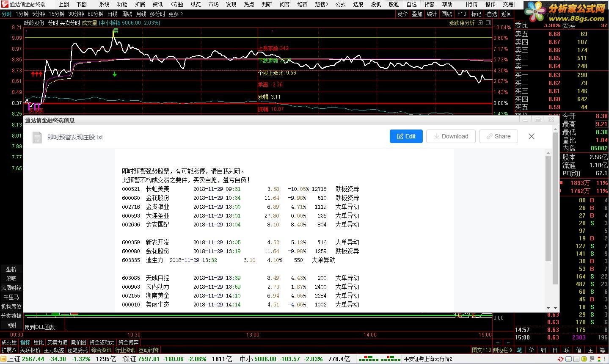The width and height of the screenshot is (609, 364).
Task: Click the 下翻 page-down button
Action: coord(82,4)
